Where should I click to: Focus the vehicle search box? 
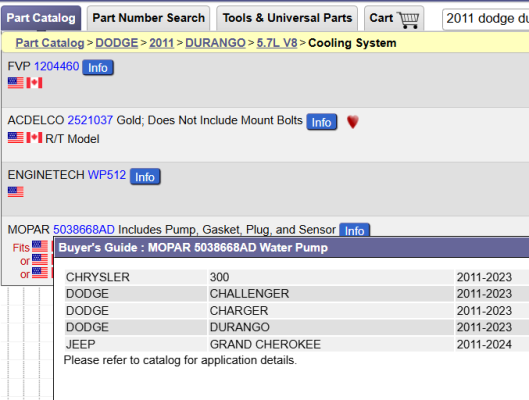(486, 20)
